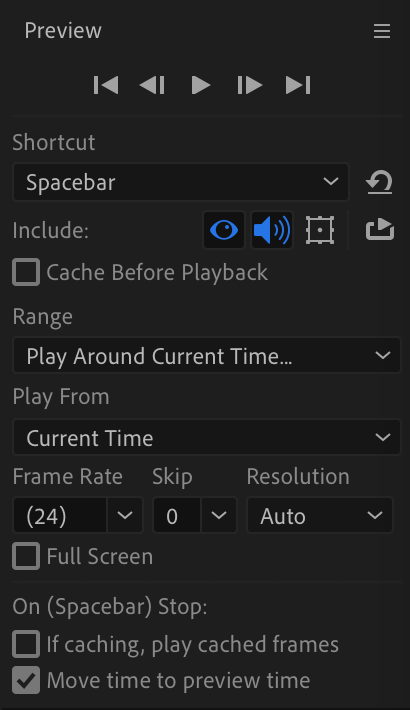Jump to the last frame
This screenshot has width=410, height=710.
(x=298, y=85)
